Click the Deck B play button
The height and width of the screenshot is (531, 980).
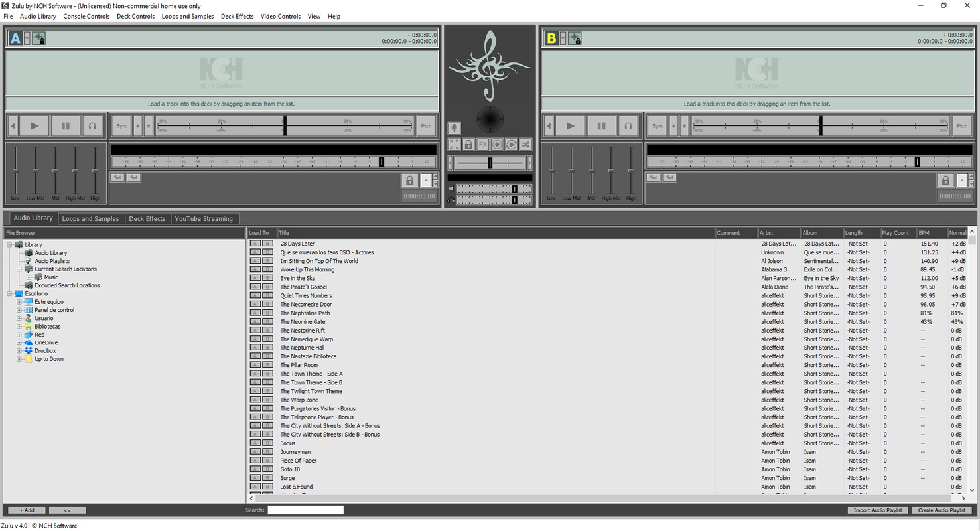[x=571, y=125]
